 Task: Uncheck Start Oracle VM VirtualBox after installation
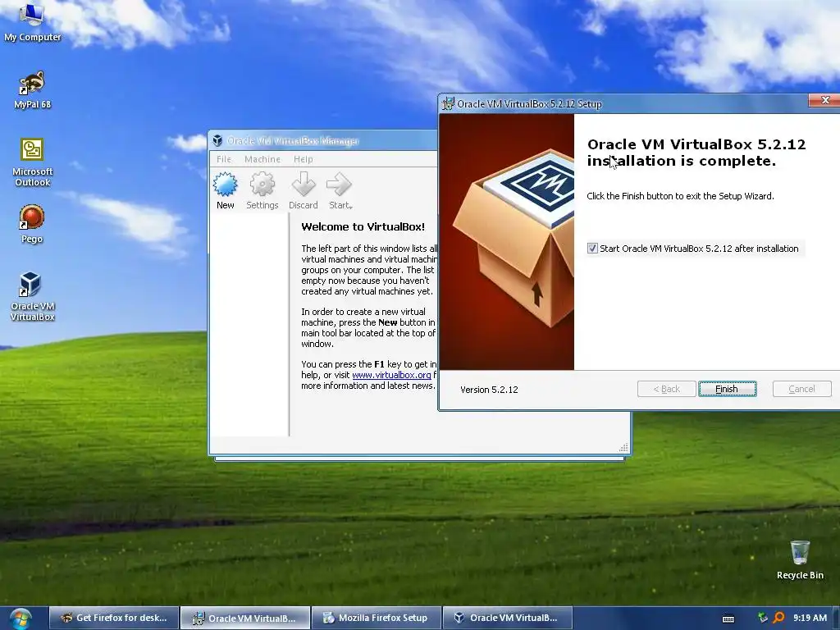coord(592,248)
